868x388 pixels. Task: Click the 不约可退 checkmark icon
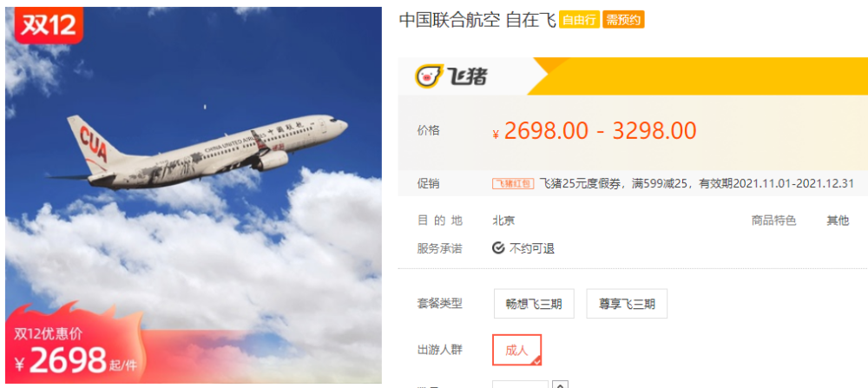[x=498, y=248]
